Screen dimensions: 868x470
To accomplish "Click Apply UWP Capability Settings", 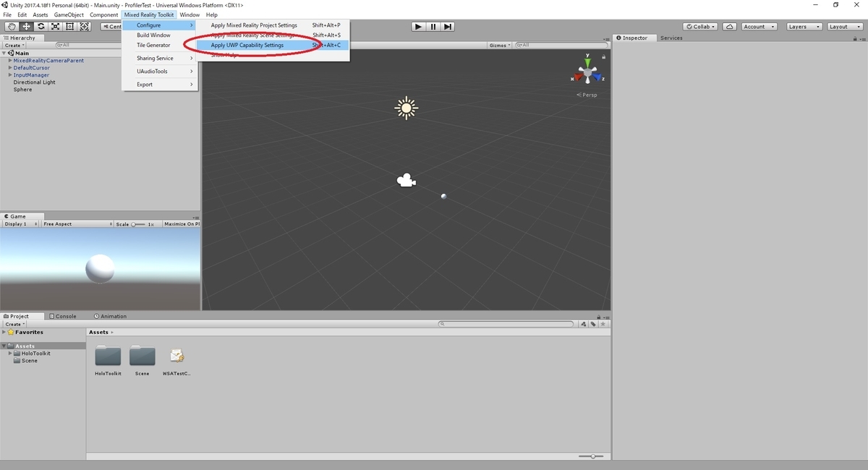I will point(273,45).
